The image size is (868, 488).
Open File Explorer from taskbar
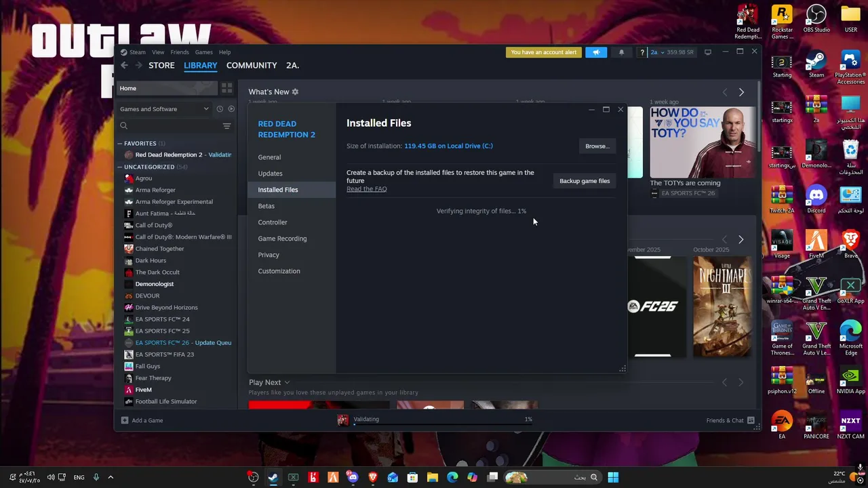click(432, 477)
